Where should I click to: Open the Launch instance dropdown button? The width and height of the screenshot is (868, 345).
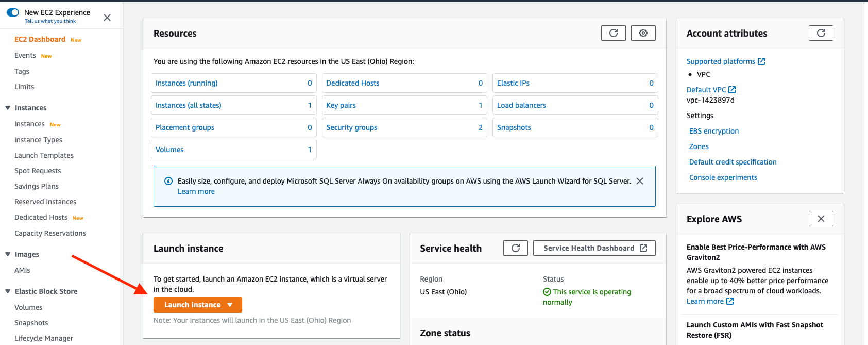pos(198,305)
